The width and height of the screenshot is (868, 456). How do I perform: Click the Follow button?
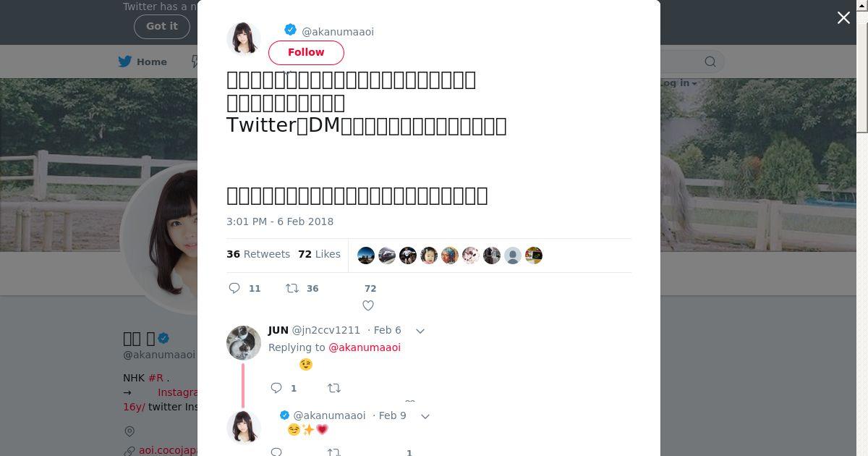[x=306, y=52]
